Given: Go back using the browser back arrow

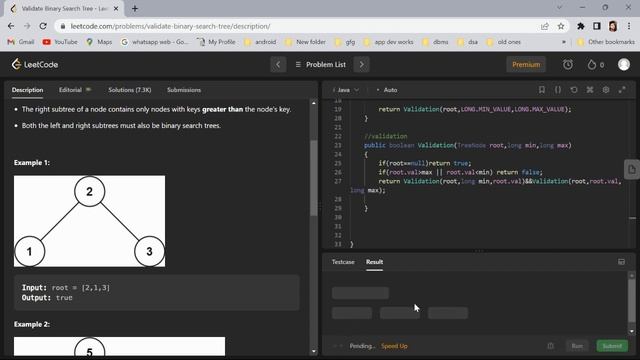Looking at the screenshot, I should (x=11, y=26).
